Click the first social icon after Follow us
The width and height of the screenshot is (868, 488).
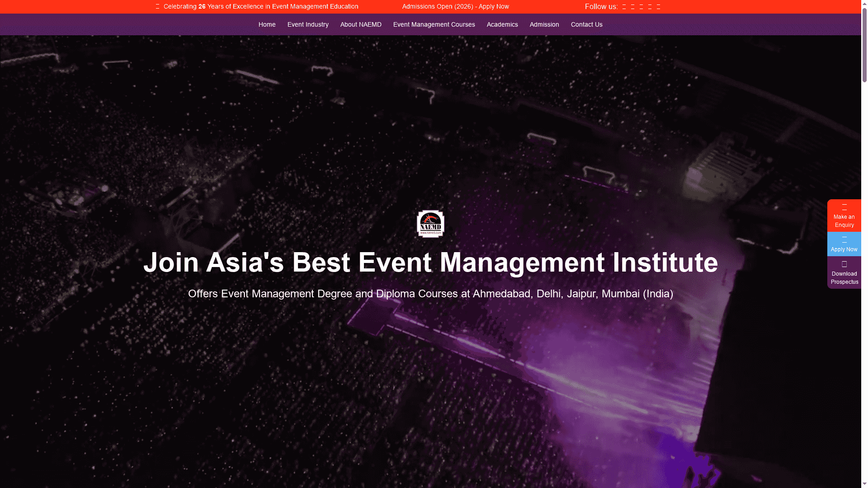click(x=624, y=7)
